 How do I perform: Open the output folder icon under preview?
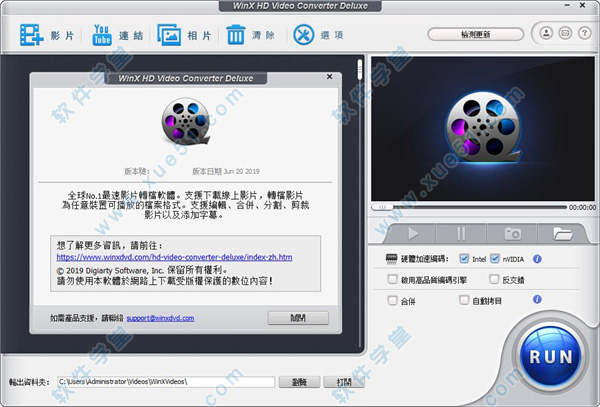click(562, 233)
